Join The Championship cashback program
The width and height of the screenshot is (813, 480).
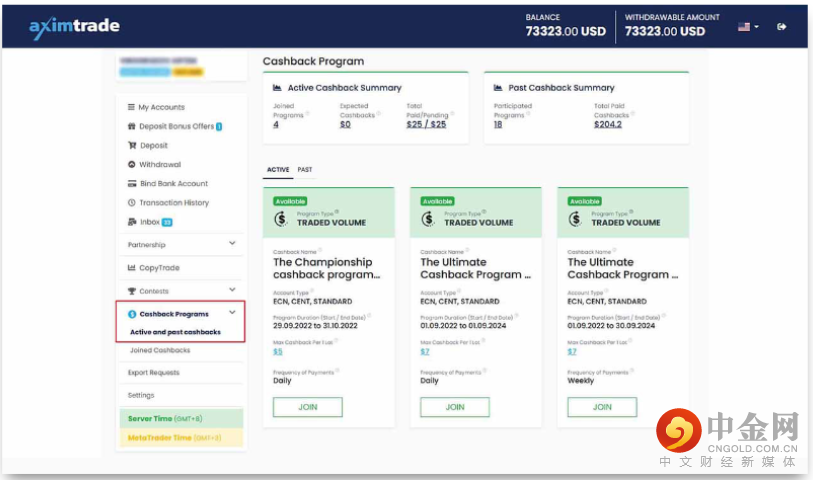[307, 407]
